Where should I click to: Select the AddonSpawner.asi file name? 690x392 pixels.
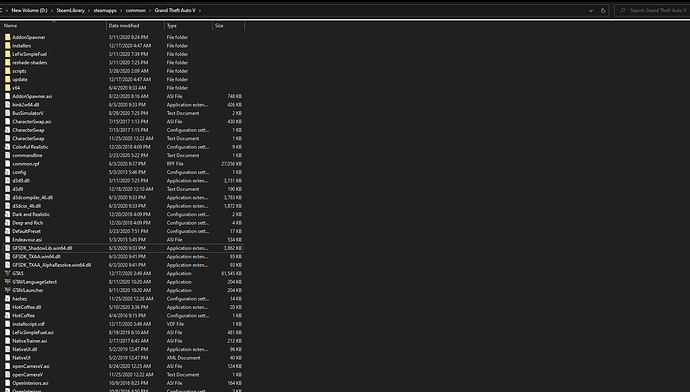(x=32, y=96)
